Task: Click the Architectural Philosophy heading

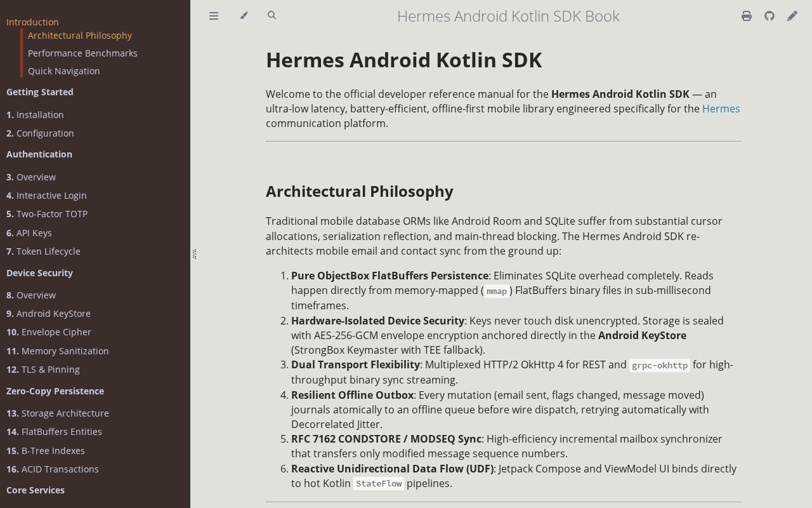Action: point(360,192)
